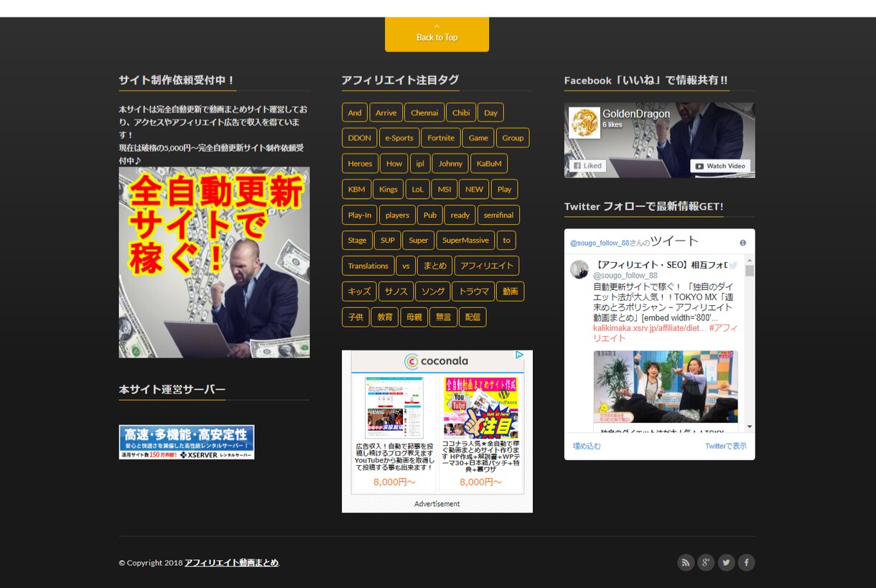
Task: Open the 'SuperMassive' tag
Action: pos(465,241)
